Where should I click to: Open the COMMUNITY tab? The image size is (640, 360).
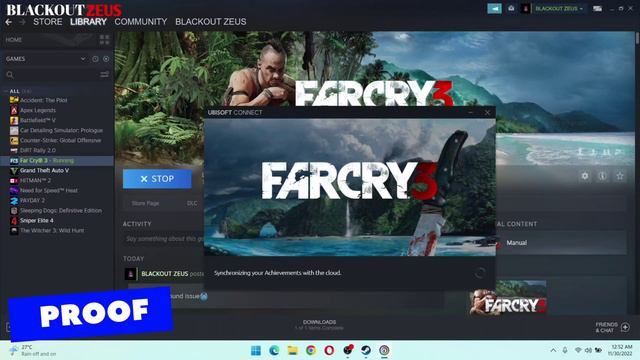[141, 22]
